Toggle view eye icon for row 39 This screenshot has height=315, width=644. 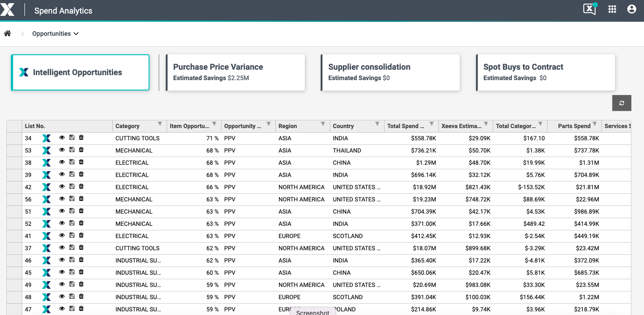[62, 174]
